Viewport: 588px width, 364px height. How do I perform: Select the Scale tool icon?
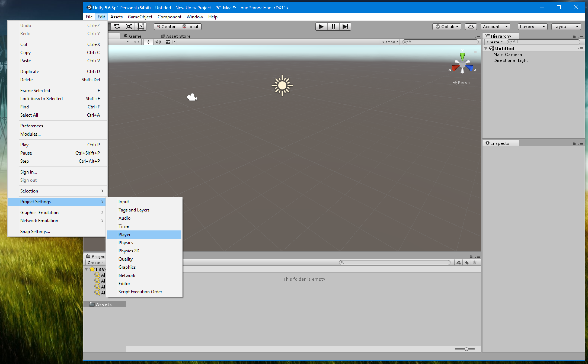(129, 26)
